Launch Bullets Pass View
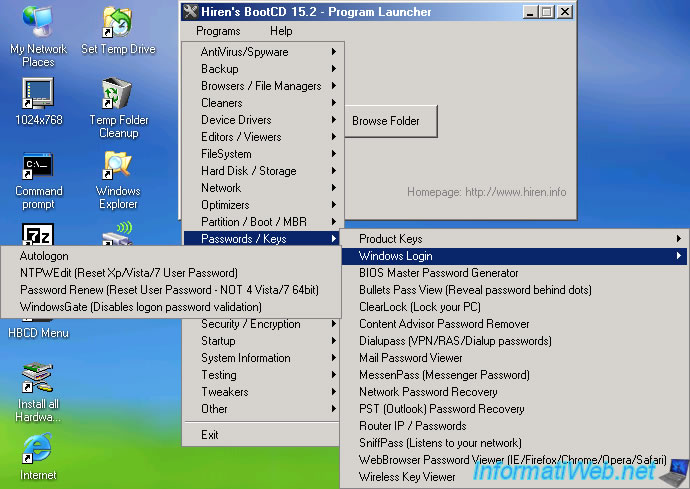The height and width of the screenshot is (489, 690). coord(514,290)
